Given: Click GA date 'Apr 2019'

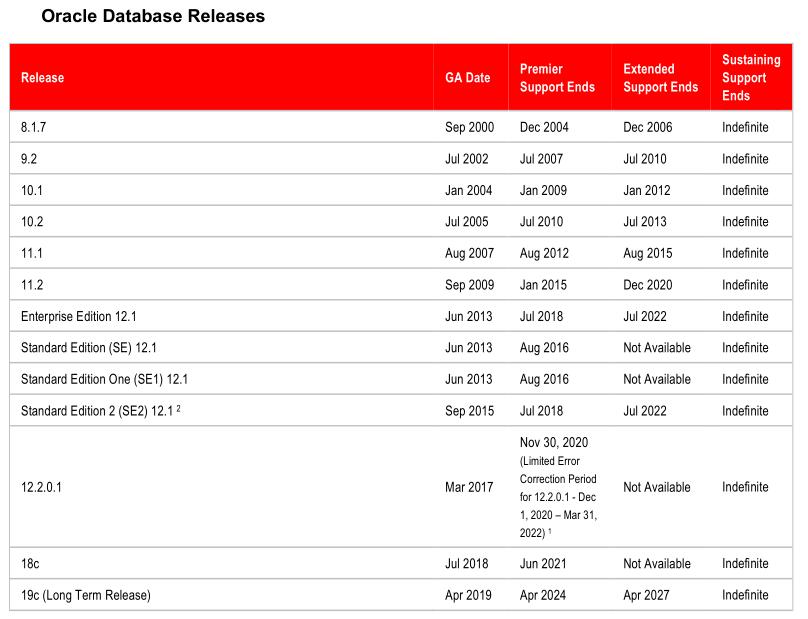Looking at the screenshot, I should (468, 595).
